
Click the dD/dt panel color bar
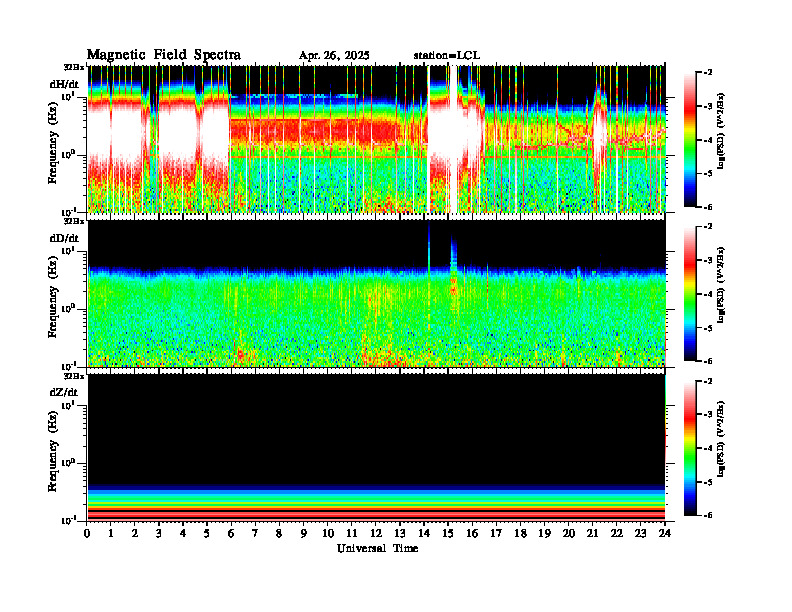coord(690,293)
